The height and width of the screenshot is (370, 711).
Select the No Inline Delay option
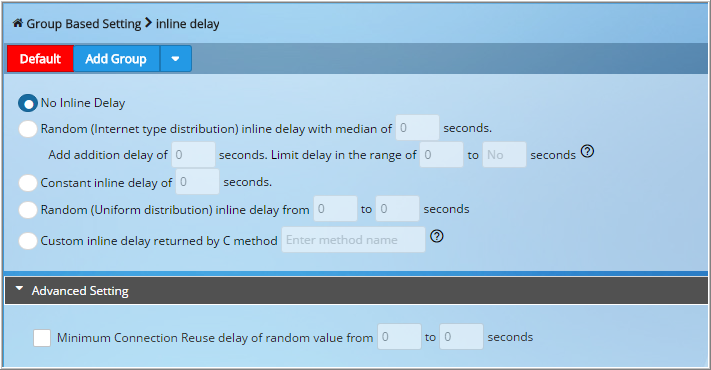coord(28,103)
